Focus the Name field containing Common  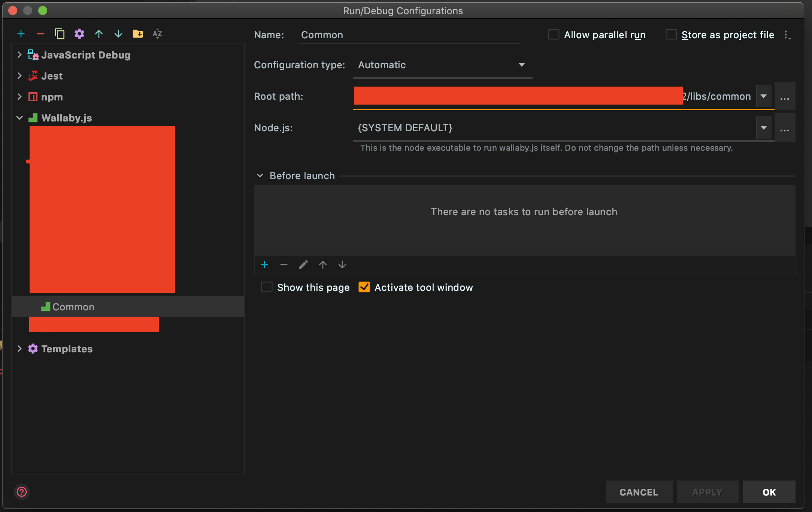(x=410, y=35)
